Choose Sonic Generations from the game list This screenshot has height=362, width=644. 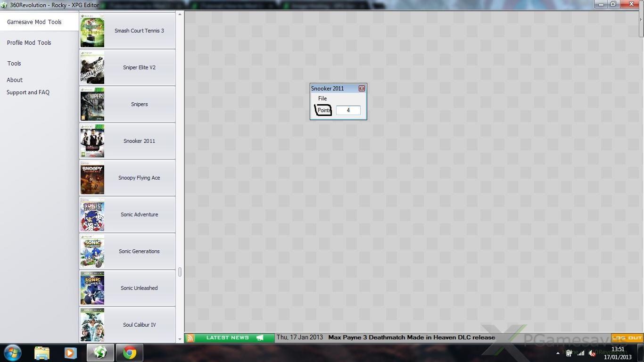pyautogui.click(x=139, y=252)
